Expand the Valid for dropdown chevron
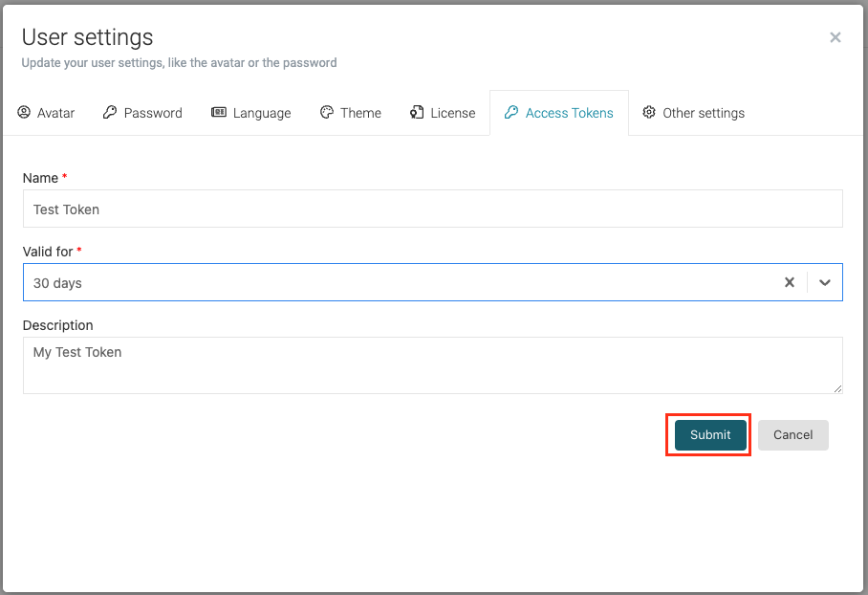Screen dimensions: 868x595 click(x=825, y=282)
